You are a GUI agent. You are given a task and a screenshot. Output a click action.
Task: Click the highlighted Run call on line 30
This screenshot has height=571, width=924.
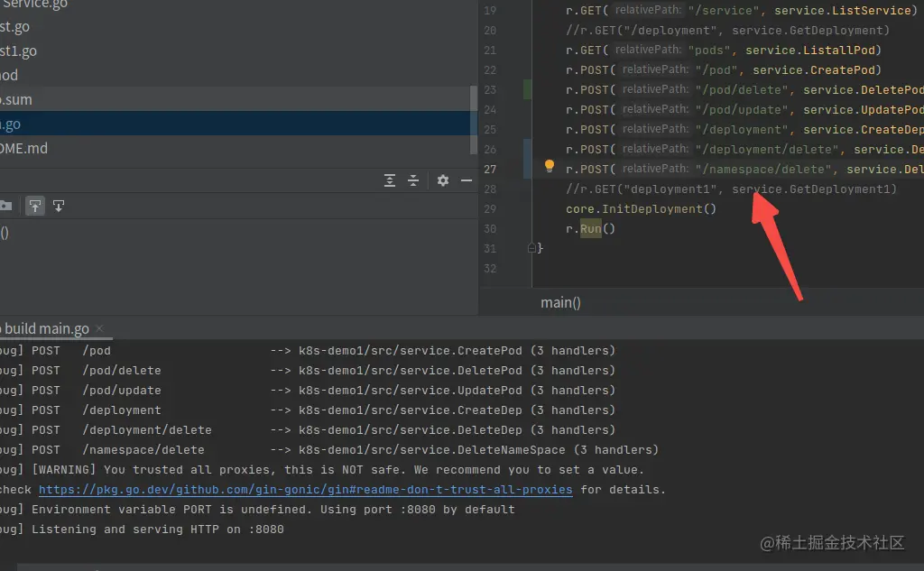(590, 228)
